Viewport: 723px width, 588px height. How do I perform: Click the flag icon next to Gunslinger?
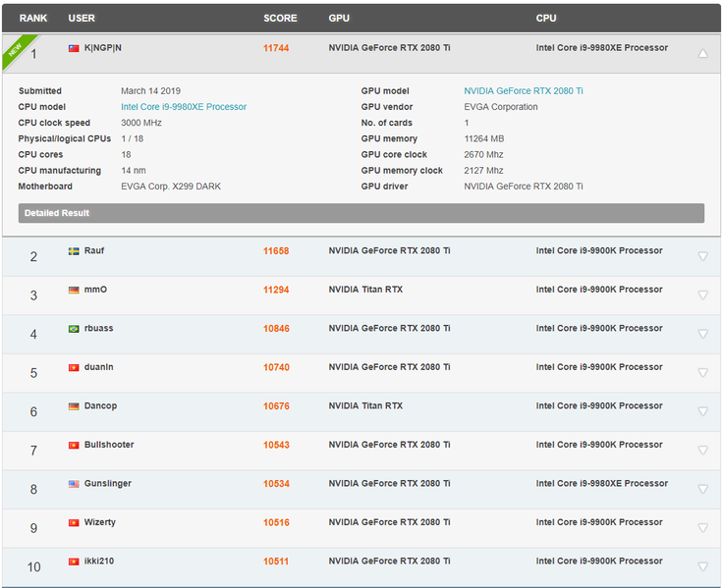74,484
